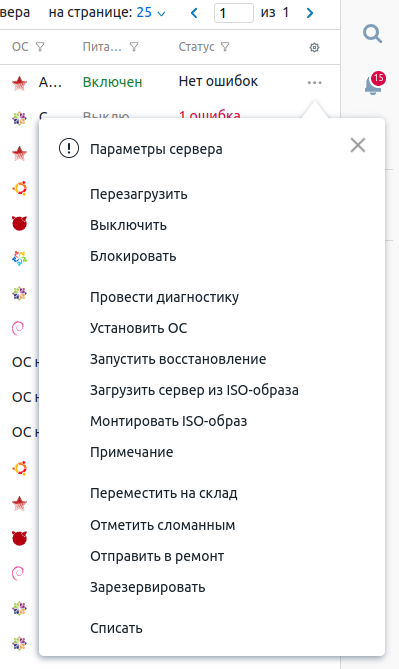The width and height of the screenshot is (399, 669).
Task: Select Монтировать ISO-образ
Action: [169, 421]
